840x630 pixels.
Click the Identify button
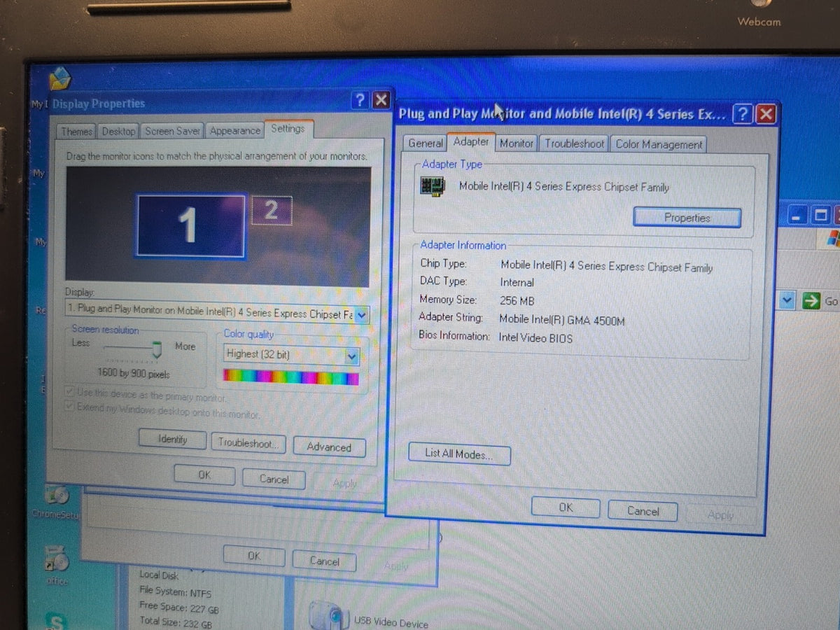point(172,440)
